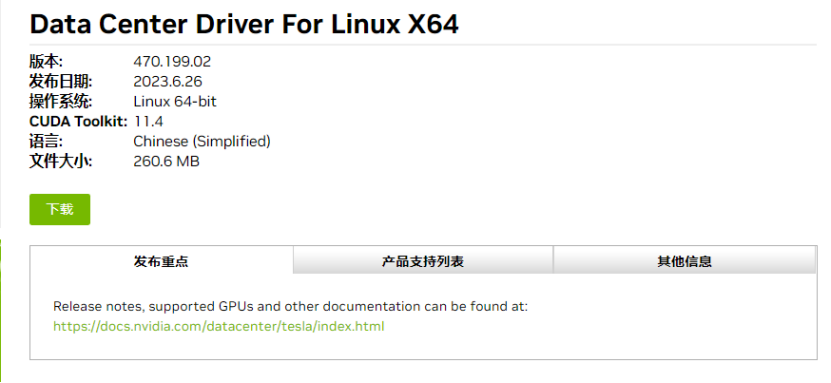Select the 发布重点 tab
Viewport: 831px width, 383px height.
click(x=161, y=261)
